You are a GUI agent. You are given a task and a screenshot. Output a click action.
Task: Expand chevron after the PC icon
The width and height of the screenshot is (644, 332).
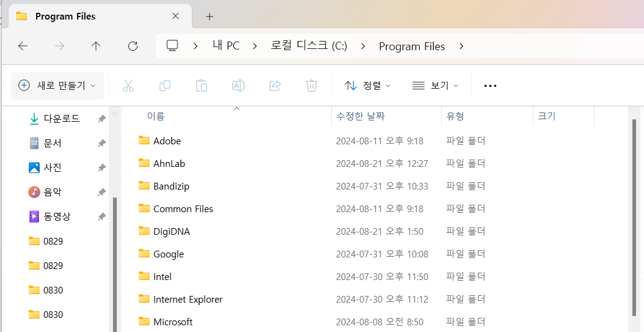(x=196, y=46)
